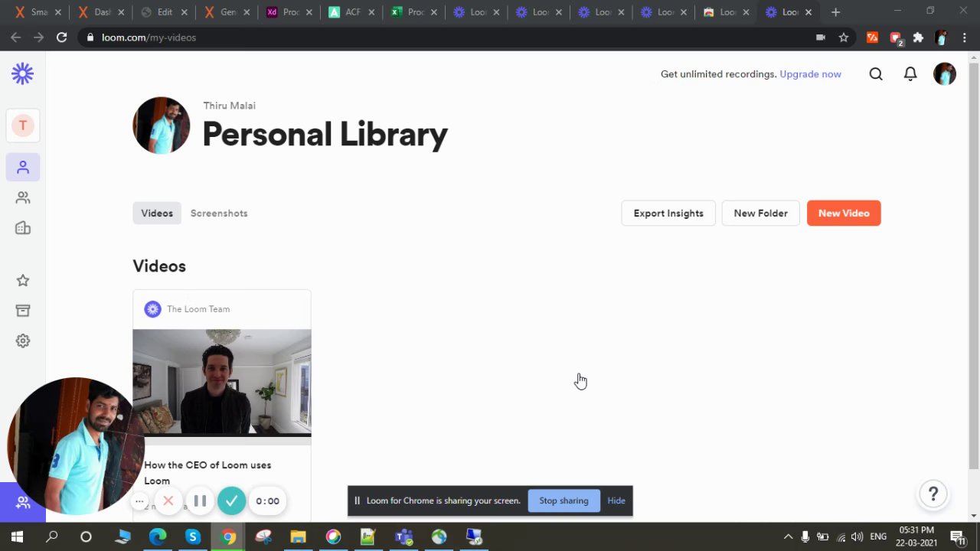Open the volume control in system tray
980x551 pixels.
(x=857, y=536)
